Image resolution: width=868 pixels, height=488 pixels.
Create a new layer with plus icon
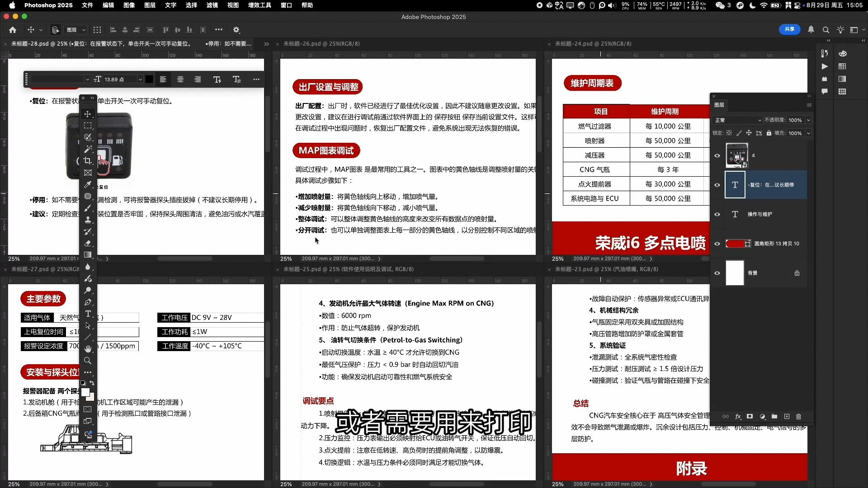coord(787,417)
